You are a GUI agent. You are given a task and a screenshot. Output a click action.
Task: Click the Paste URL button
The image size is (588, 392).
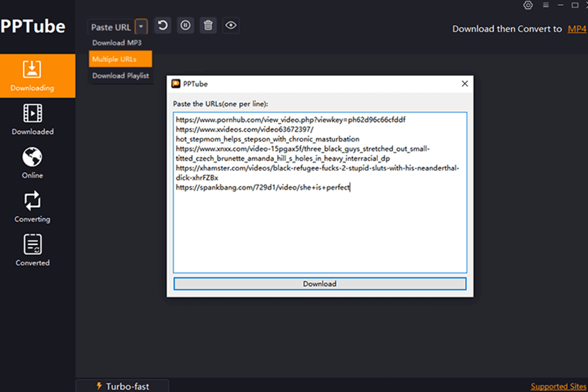point(111,28)
